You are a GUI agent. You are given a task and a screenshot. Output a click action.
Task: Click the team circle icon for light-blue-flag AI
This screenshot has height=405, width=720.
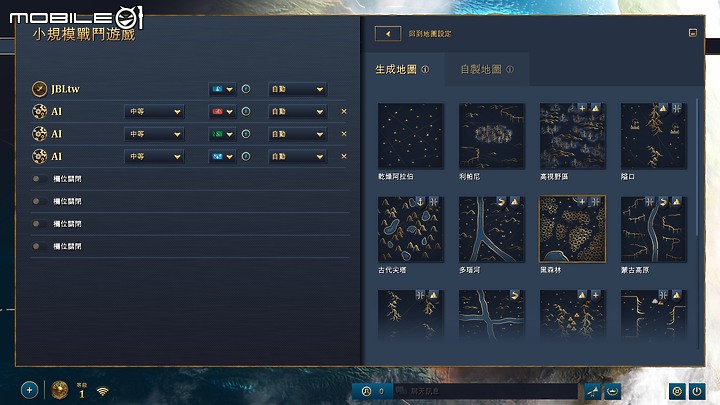(246, 157)
